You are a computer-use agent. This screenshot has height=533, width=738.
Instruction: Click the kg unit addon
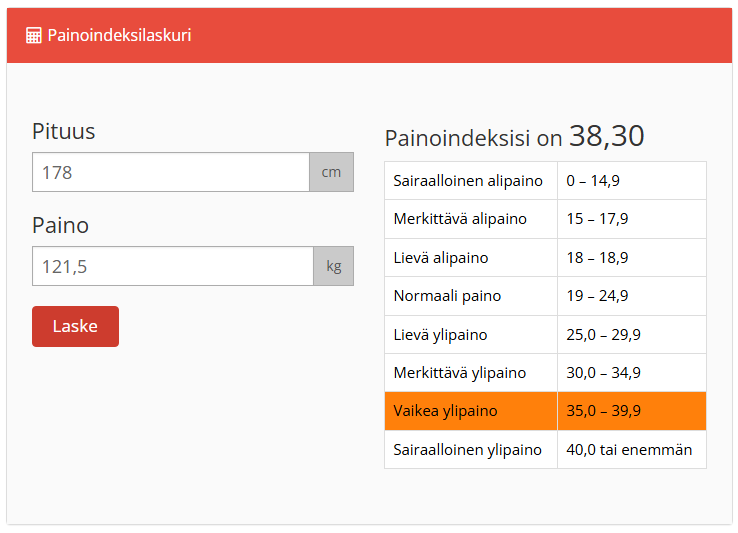[334, 266]
